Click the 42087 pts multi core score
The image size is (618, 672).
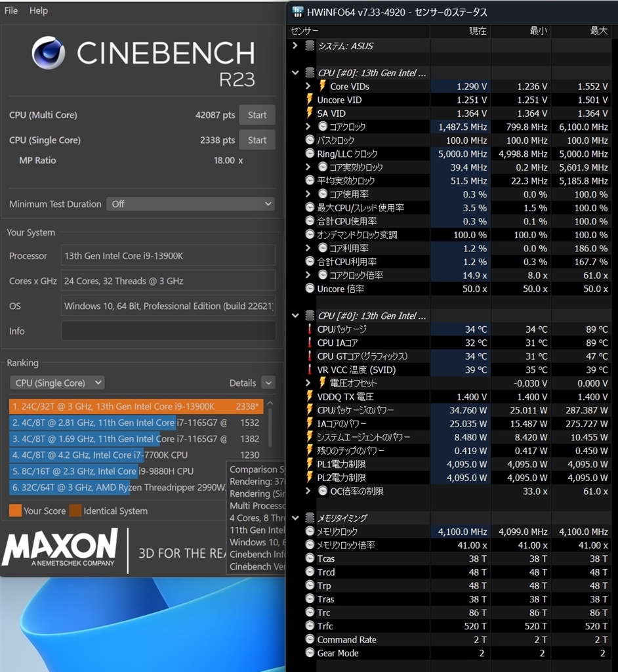tap(215, 115)
